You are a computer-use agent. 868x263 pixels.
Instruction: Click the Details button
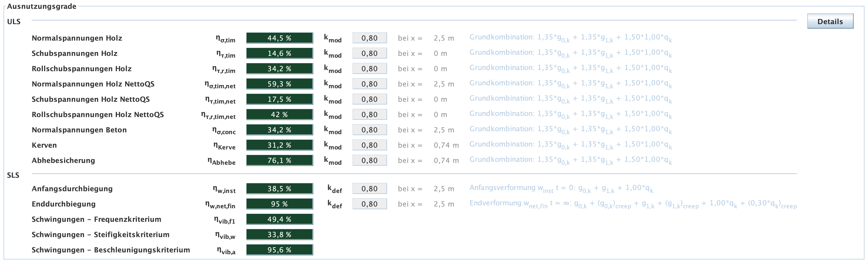pyautogui.click(x=830, y=21)
